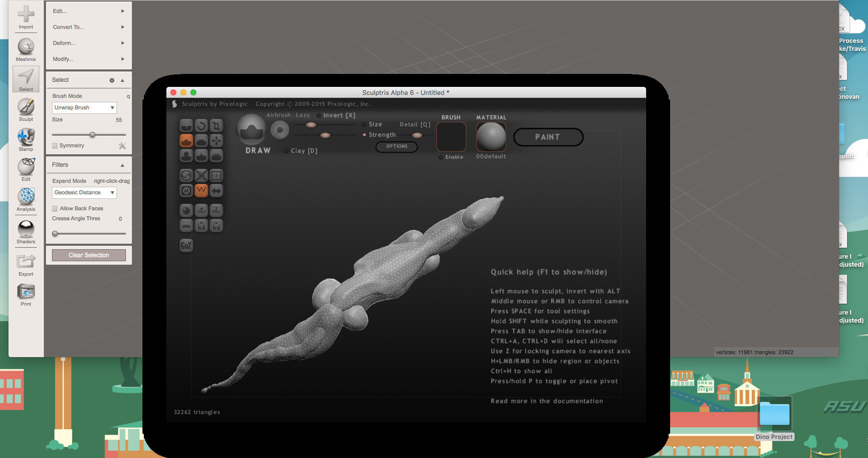This screenshot has height=458, width=868.
Task: Open the Sculpt tool in Meshmixer
Action: coord(26,106)
